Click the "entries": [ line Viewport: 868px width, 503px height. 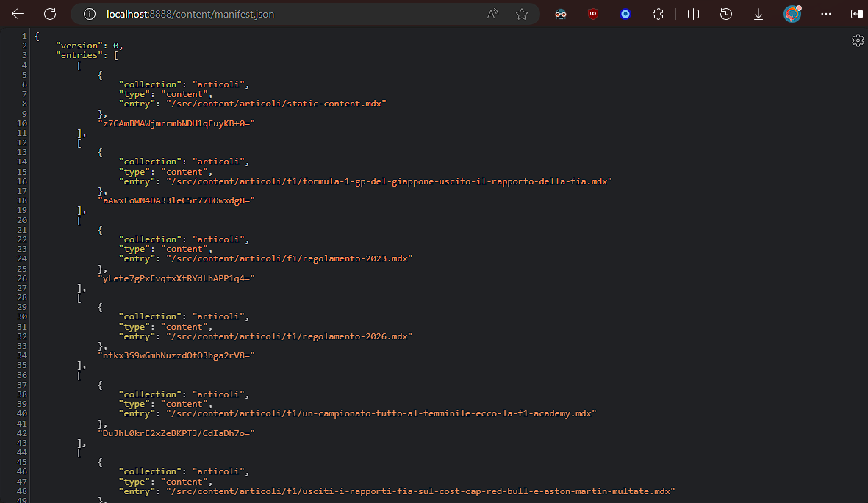tap(87, 55)
